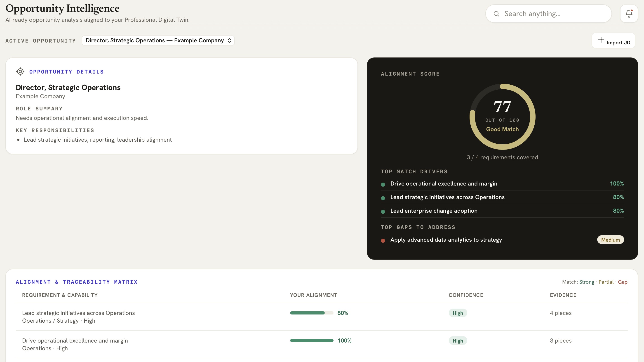Click High confidence badge for Drive operational excellence
This screenshot has width=644, height=362.
[x=458, y=341]
